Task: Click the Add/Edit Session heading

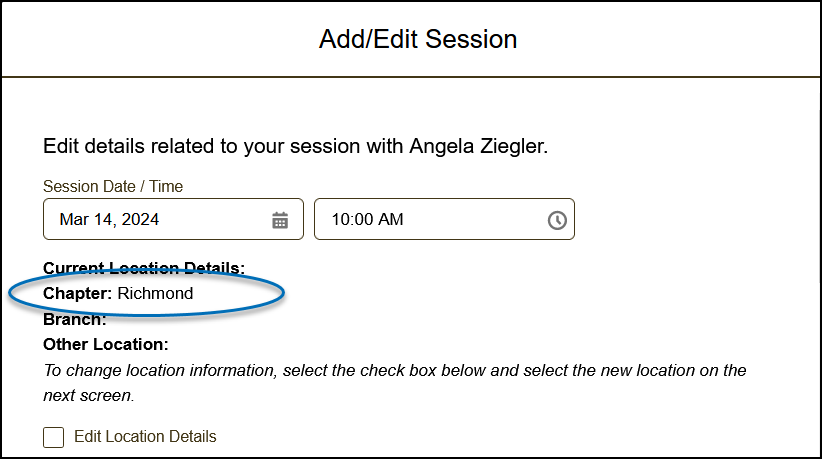Action: click(418, 40)
